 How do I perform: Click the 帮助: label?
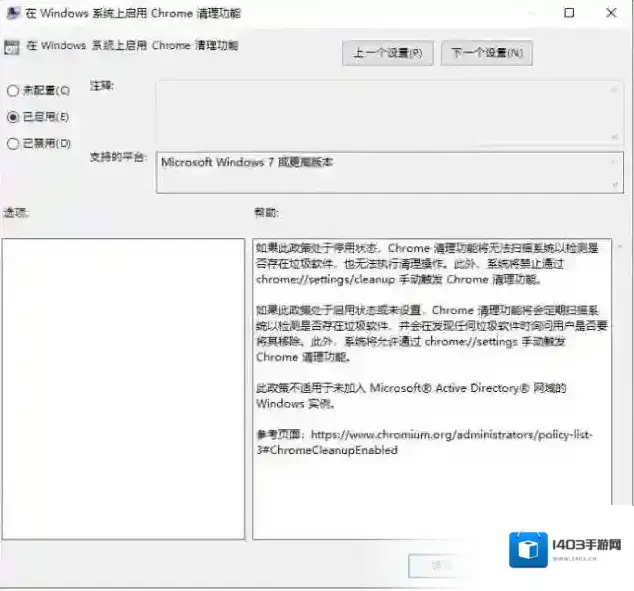266,212
